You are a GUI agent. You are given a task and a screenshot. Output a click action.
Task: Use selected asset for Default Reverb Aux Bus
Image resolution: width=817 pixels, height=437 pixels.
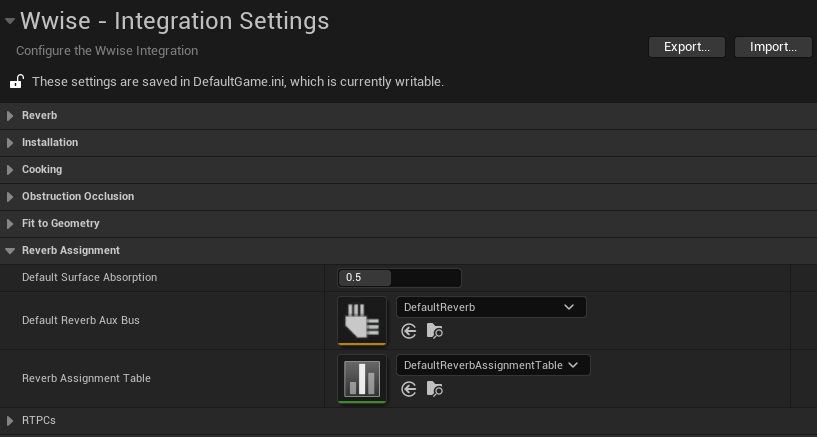tap(409, 332)
